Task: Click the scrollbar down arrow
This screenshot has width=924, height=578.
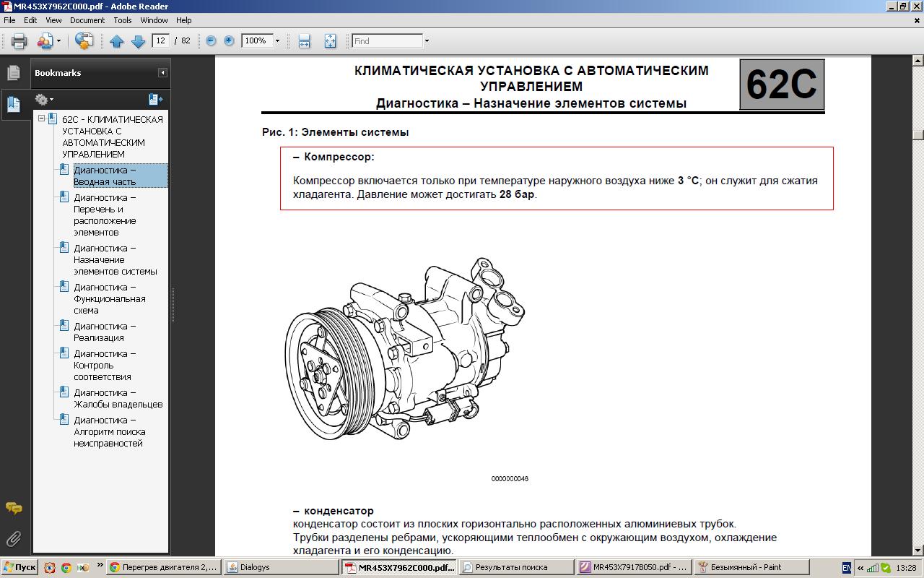Action: point(918,549)
